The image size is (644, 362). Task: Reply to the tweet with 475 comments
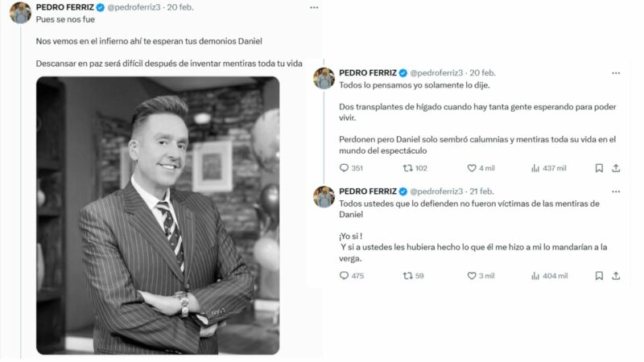(x=344, y=275)
